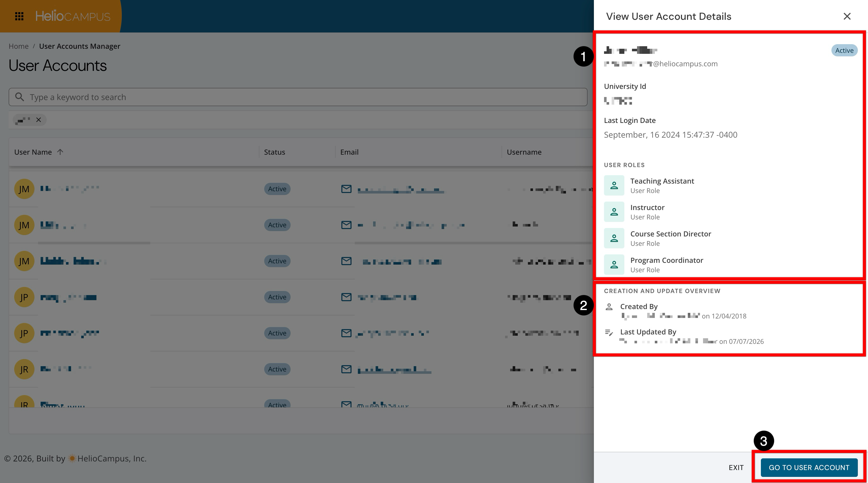The image size is (868, 483).
Task: Click the Teaching Assistant role icon
Action: pos(614,185)
